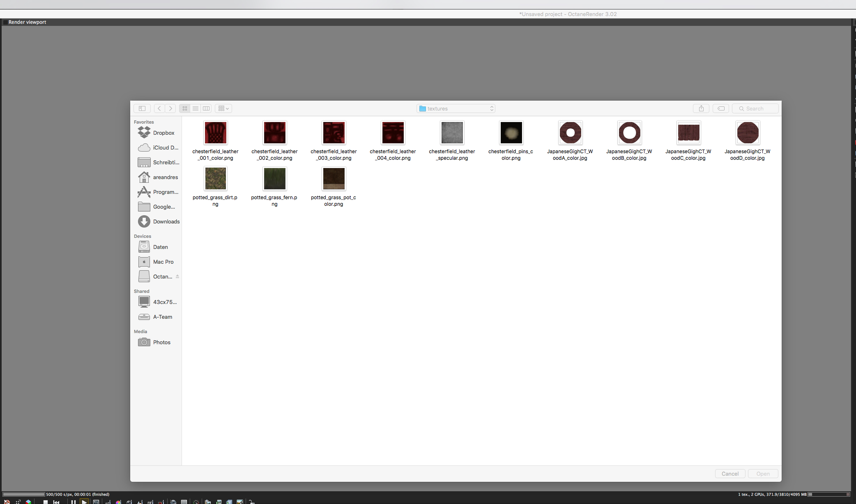856x504 pixels.
Task: Click the render progress bar
Action: click(24, 494)
